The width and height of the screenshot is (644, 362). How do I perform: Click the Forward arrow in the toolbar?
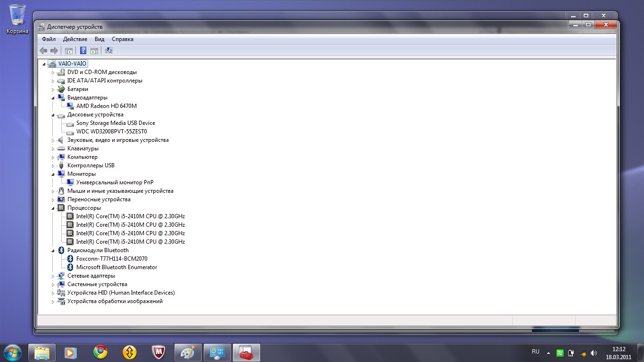[54, 51]
